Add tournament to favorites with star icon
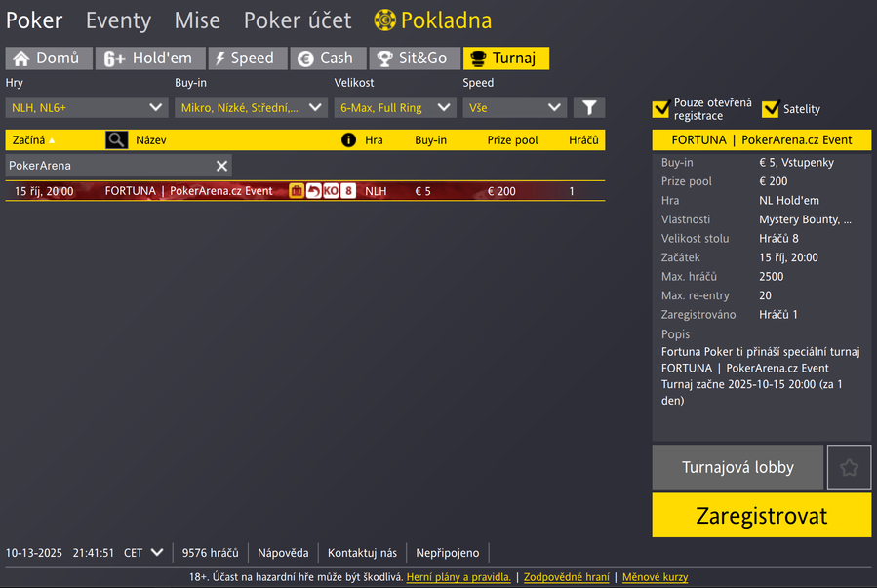Viewport: 877px width, 588px height. pos(849,467)
